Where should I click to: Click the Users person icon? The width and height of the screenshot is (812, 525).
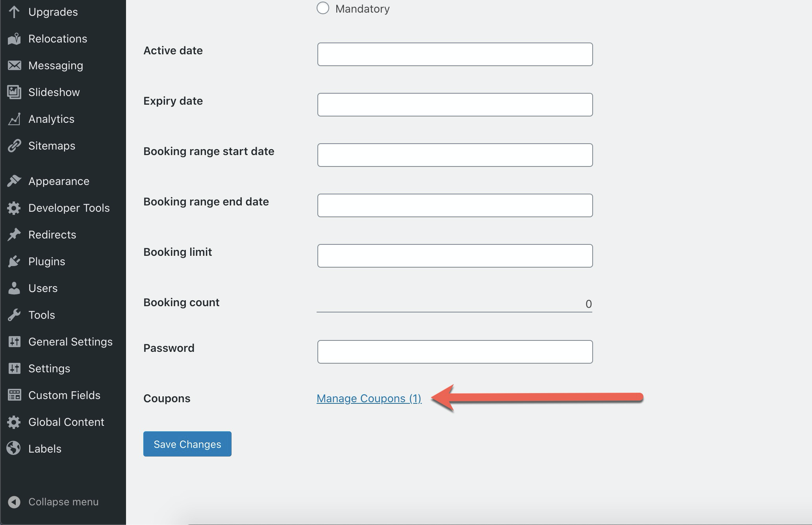tap(14, 288)
